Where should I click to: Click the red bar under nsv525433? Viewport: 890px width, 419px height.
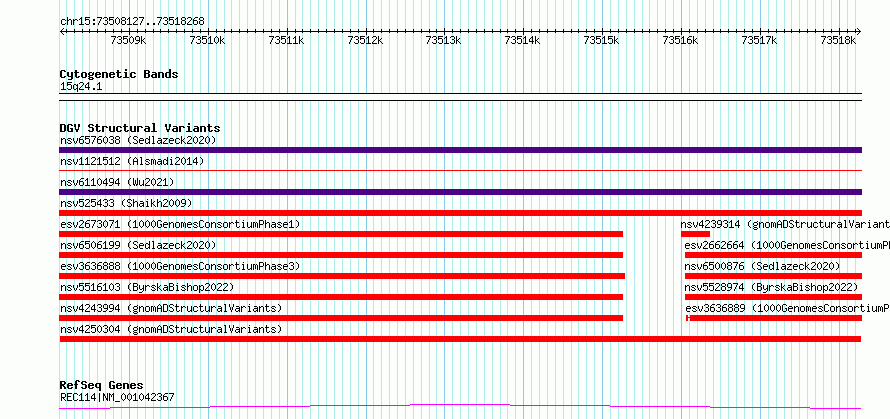point(460,213)
